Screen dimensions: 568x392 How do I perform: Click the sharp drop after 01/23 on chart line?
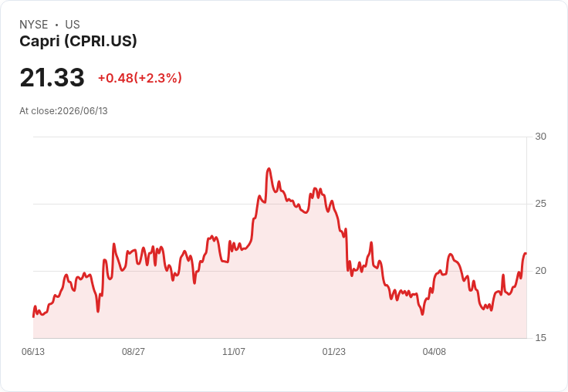347,250
